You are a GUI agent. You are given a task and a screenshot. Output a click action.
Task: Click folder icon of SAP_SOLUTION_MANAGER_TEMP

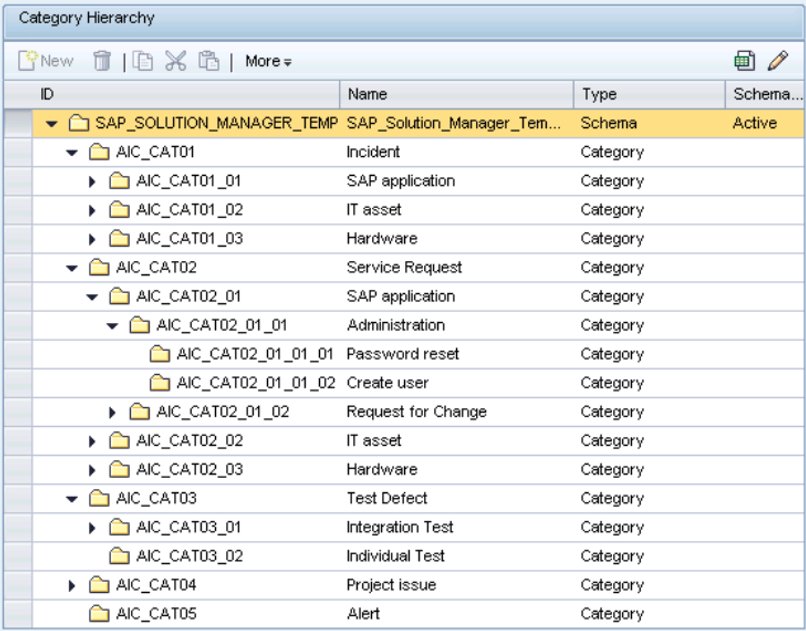coord(79,123)
